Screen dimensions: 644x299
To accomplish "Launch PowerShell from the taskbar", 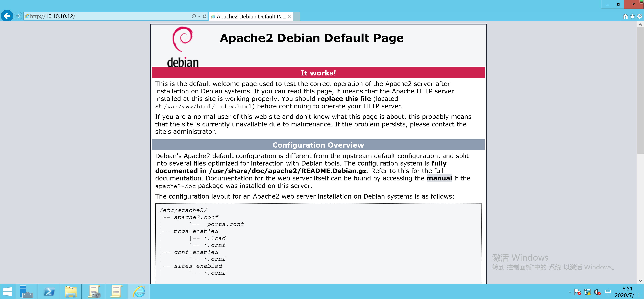I will point(49,291).
